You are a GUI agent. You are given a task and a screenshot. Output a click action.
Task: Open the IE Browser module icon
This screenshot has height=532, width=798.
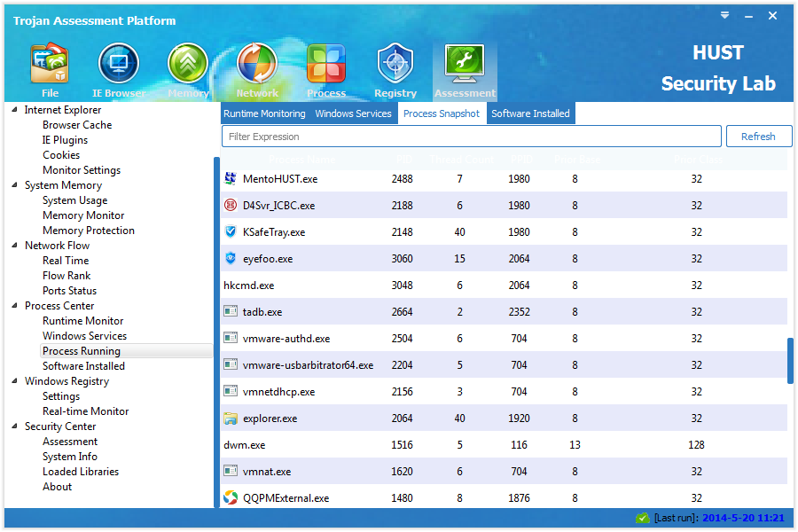coord(119,63)
